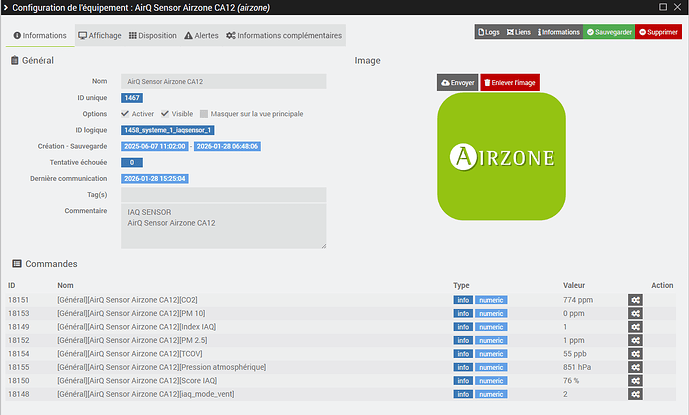Click creation date 2025-06-07 11:02:00
This screenshot has width=689, height=415.
[x=155, y=146]
